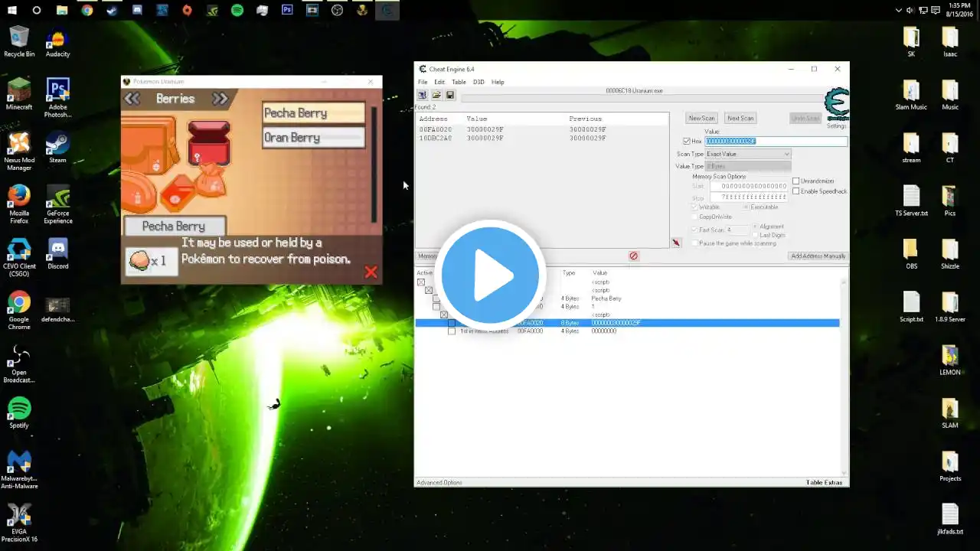Toggle the Executable checkbox
980x551 pixels.
pos(746,207)
